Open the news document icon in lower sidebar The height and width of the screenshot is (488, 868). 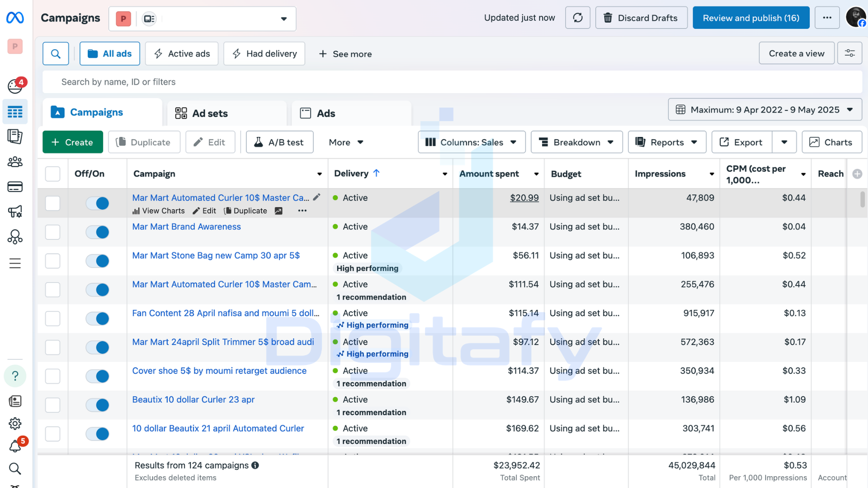pos(15,401)
